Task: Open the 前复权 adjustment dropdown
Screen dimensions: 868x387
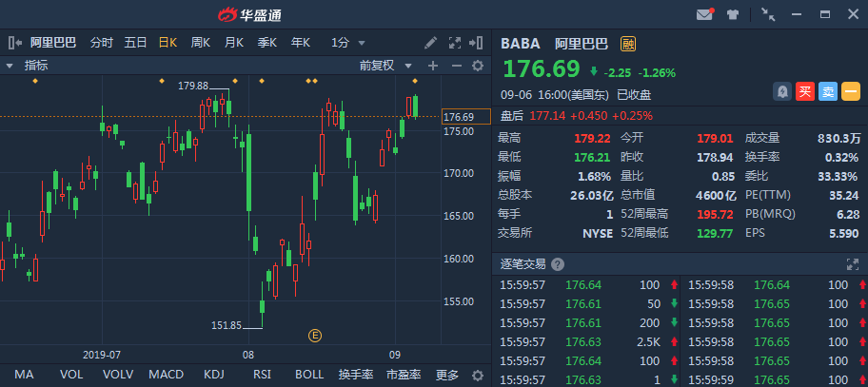Action: click(386, 66)
